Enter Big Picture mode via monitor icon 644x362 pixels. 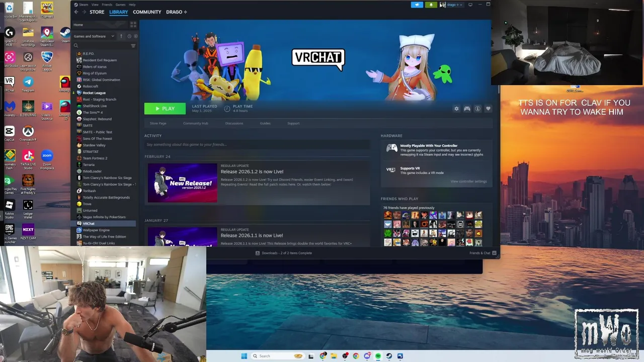[x=470, y=5]
